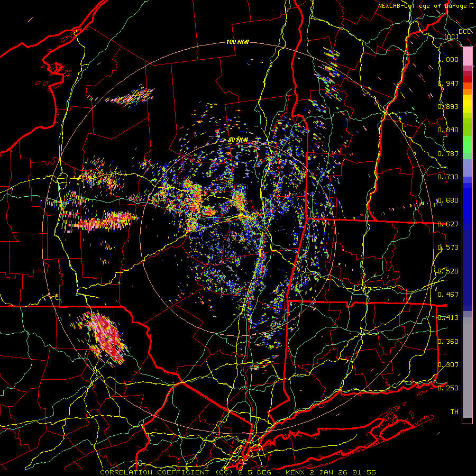The width and height of the screenshot is (476, 476).
Task: Click the 0.520 legend value
Action: [448, 271]
